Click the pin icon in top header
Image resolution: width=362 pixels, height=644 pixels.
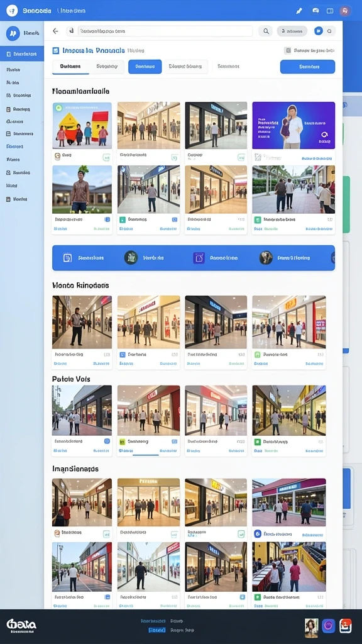pyautogui.click(x=299, y=11)
